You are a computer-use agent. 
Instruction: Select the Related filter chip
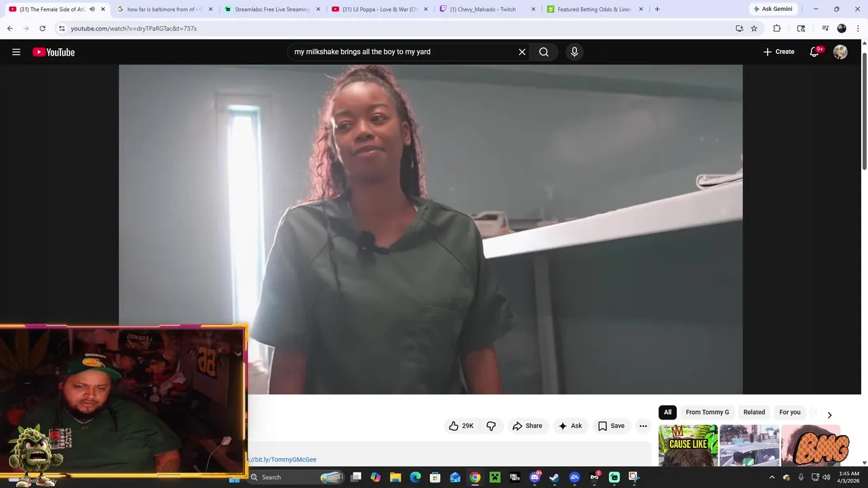click(x=754, y=412)
